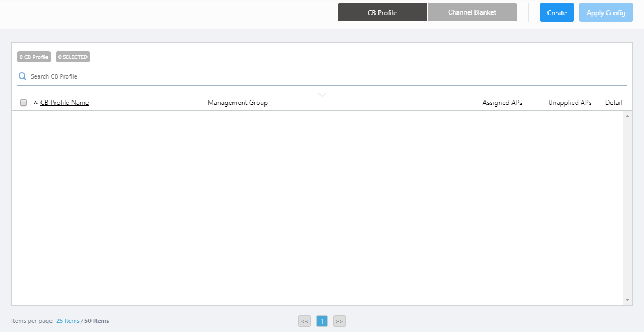
Task: Select page 1 in pagination
Action: tap(322, 321)
